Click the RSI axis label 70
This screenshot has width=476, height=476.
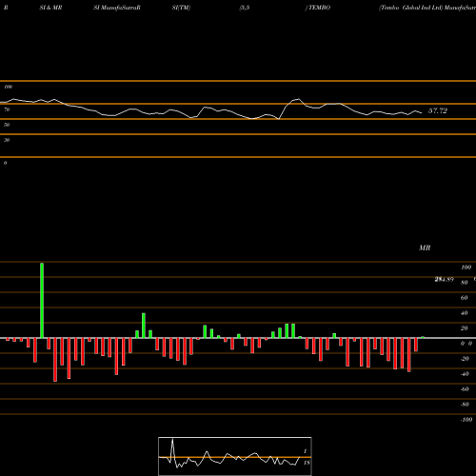[x=7, y=109]
